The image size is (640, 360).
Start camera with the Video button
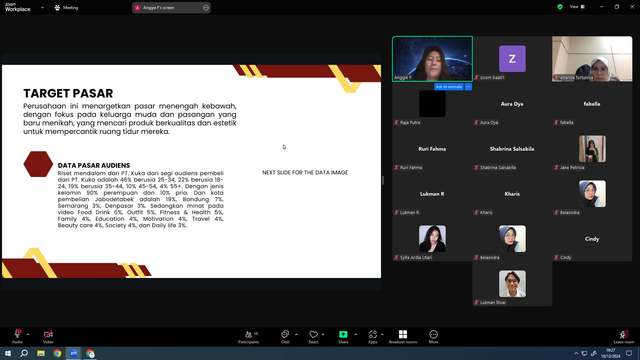[48, 336]
